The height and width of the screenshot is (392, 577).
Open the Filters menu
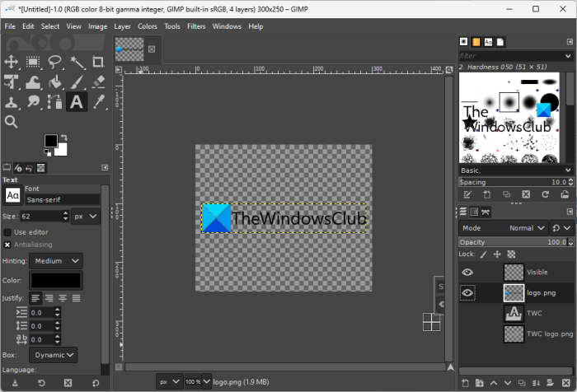(x=196, y=26)
